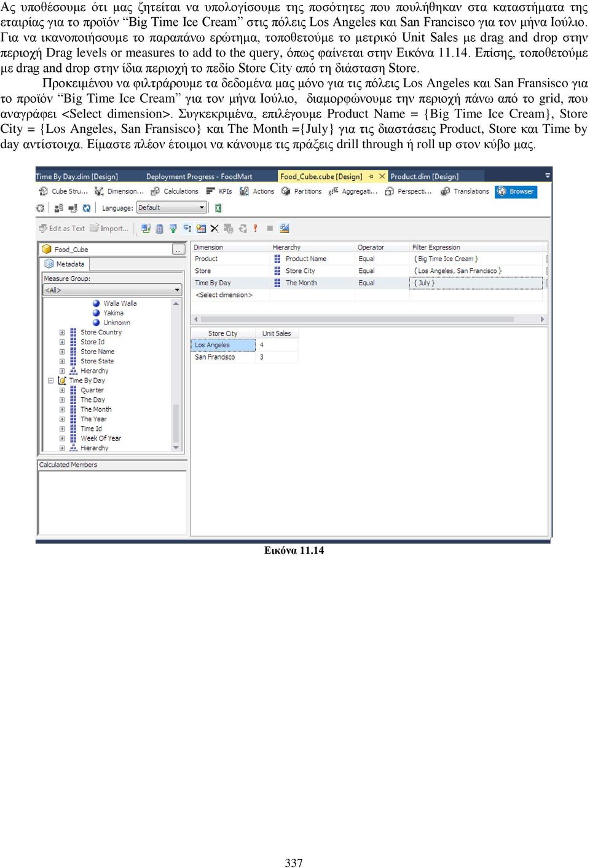Expand the Quarter node

click(62, 390)
